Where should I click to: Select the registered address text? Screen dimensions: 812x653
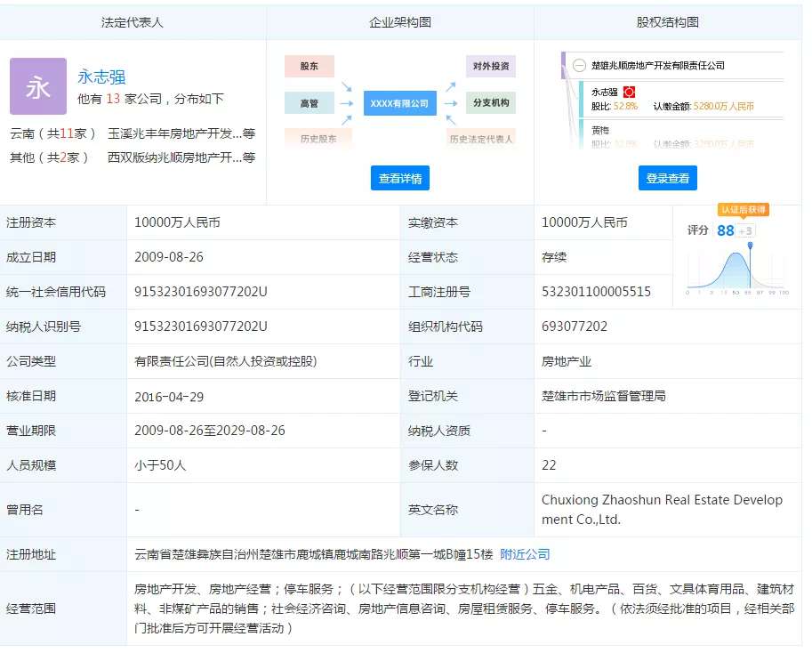pos(314,554)
